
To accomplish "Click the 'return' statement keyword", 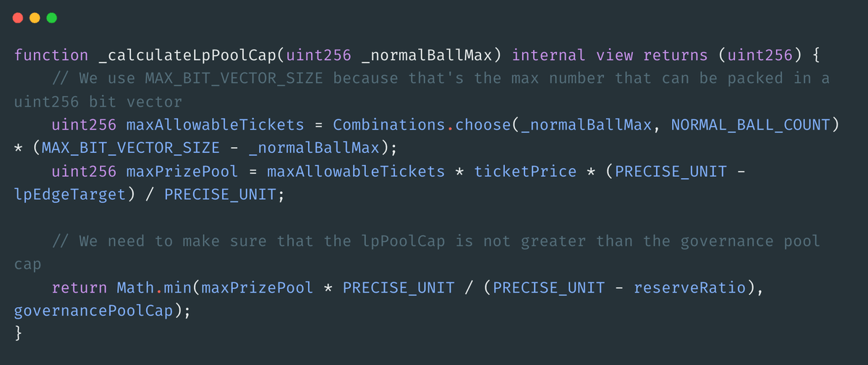I will click(80, 288).
